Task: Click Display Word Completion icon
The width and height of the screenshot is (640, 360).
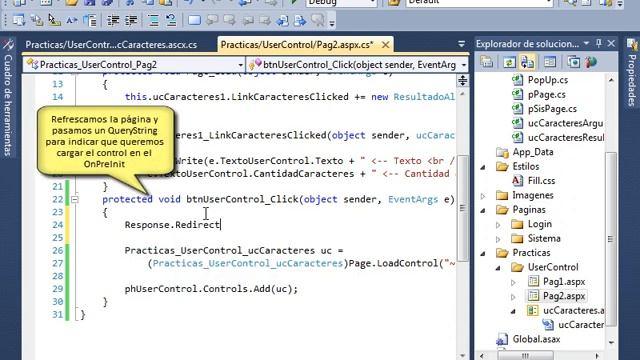Action: pyautogui.click(x=72, y=20)
